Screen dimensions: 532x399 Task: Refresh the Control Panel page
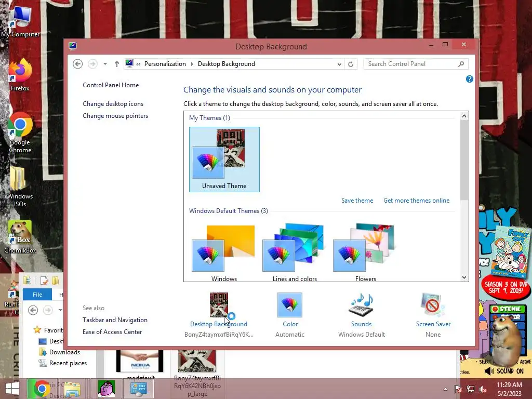(351, 64)
